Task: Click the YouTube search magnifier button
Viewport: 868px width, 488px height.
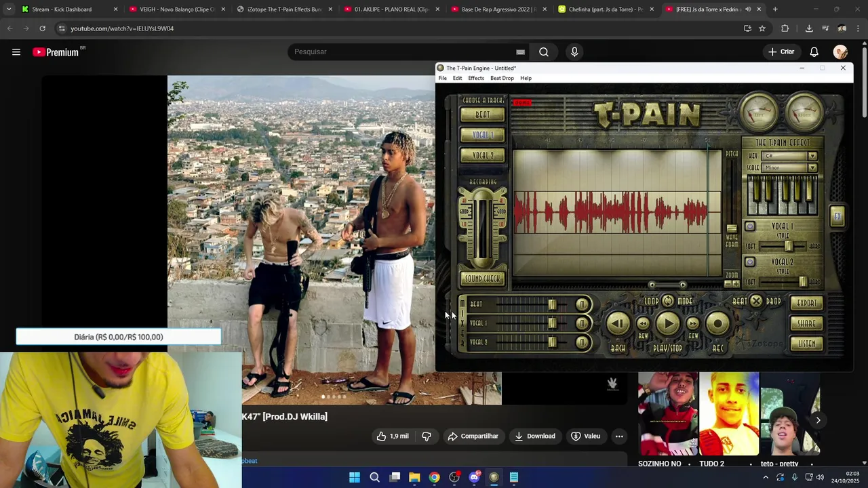Action: (x=544, y=52)
